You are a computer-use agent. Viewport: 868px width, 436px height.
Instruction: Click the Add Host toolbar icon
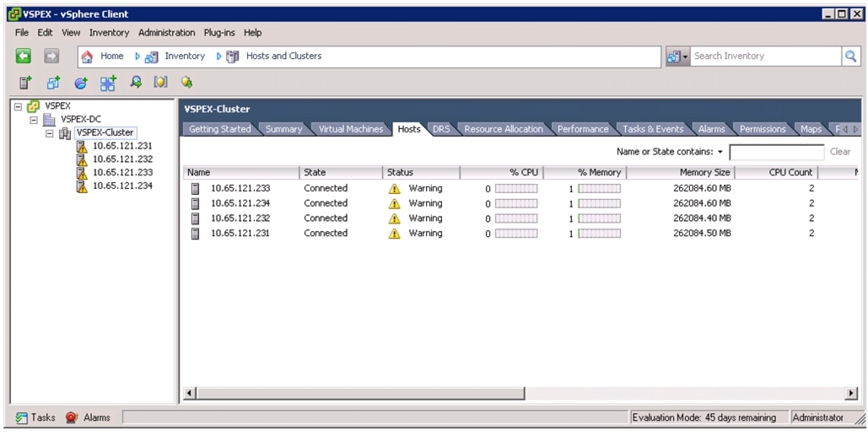coord(26,83)
